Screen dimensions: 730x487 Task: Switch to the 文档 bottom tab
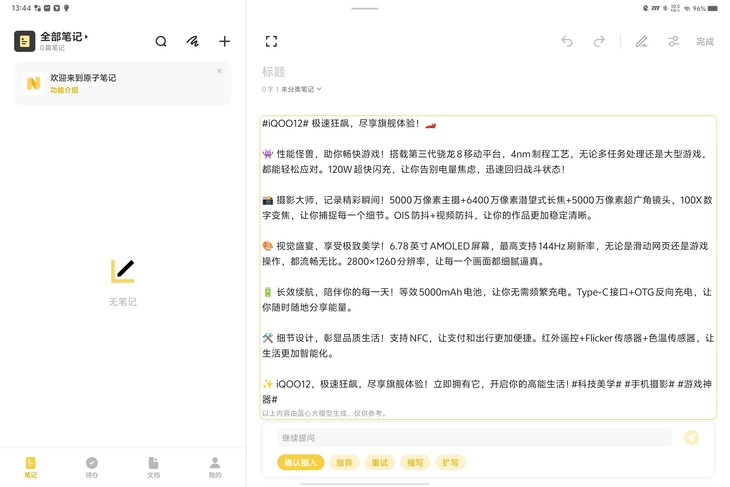click(153, 467)
